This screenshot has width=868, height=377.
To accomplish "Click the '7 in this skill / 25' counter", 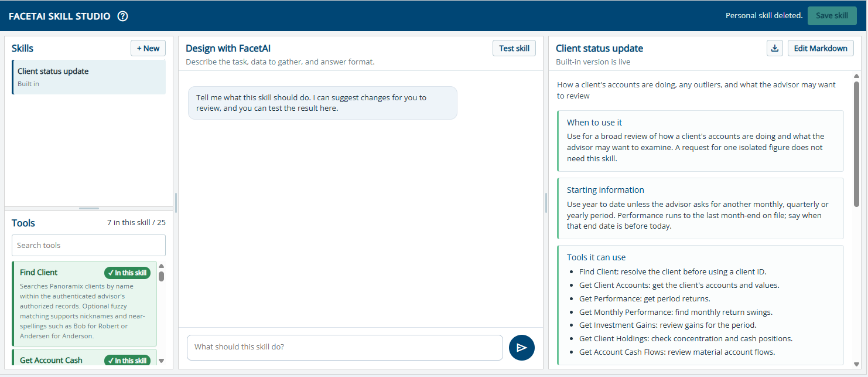I will (x=136, y=223).
